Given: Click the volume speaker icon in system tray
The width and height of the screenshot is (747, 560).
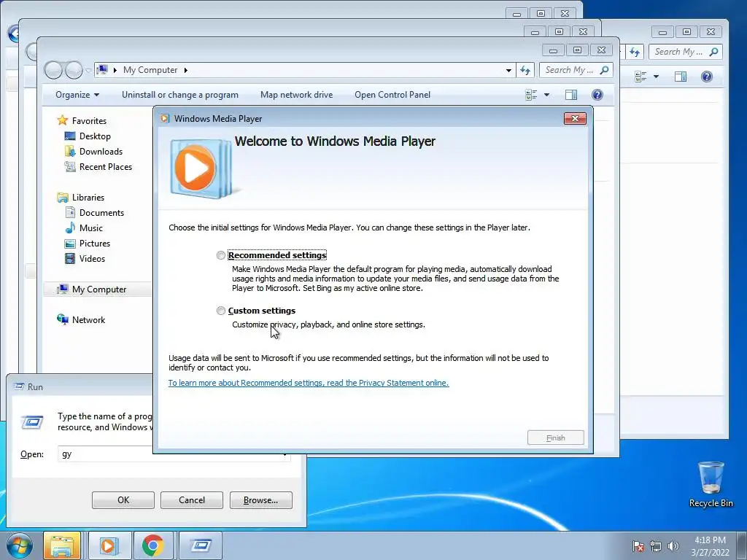Looking at the screenshot, I should point(673,546).
